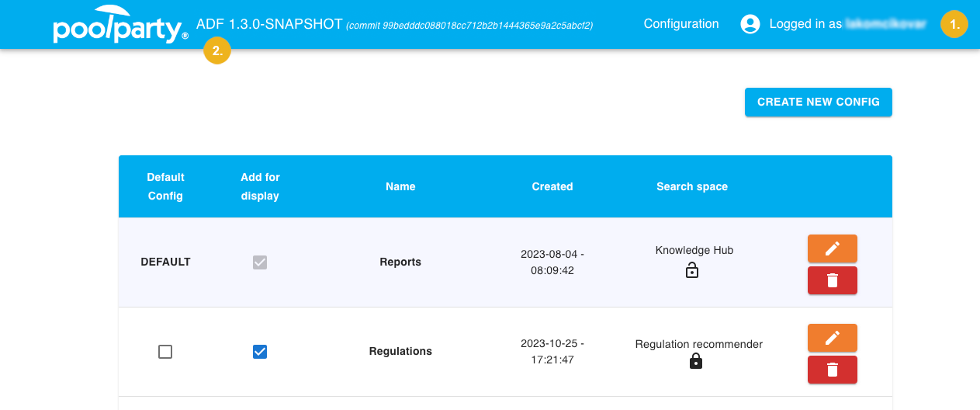Click the closed lock under Regulation recommender

tap(696, 361)
